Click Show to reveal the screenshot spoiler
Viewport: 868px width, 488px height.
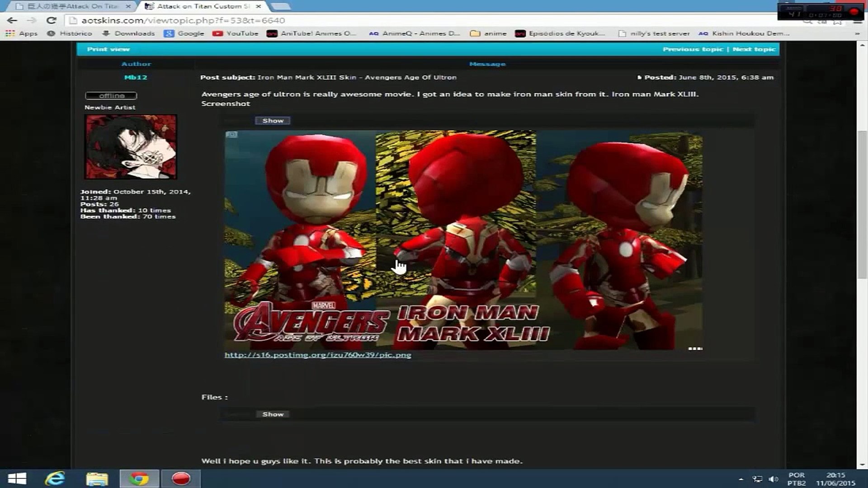coord(272,120)
